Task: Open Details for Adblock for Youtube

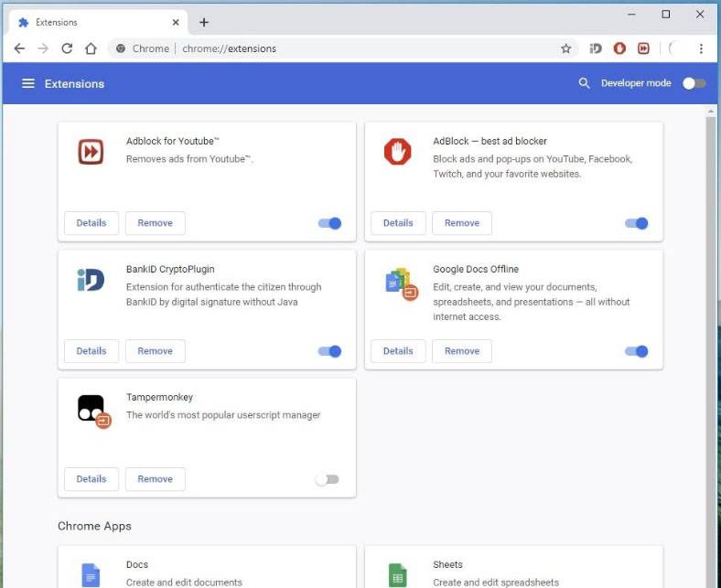Action: 91,223
